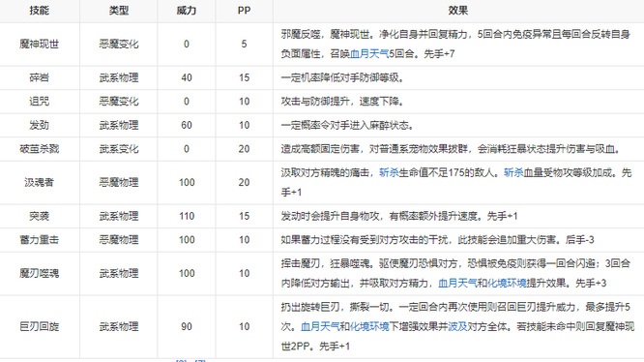Click the effect text 攻击与防御提升，速度下降

pyautogui.click(x=342, y=102)
